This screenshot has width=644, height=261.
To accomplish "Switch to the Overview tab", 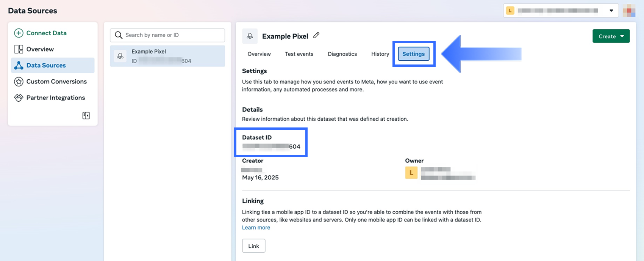I will 259,54.
